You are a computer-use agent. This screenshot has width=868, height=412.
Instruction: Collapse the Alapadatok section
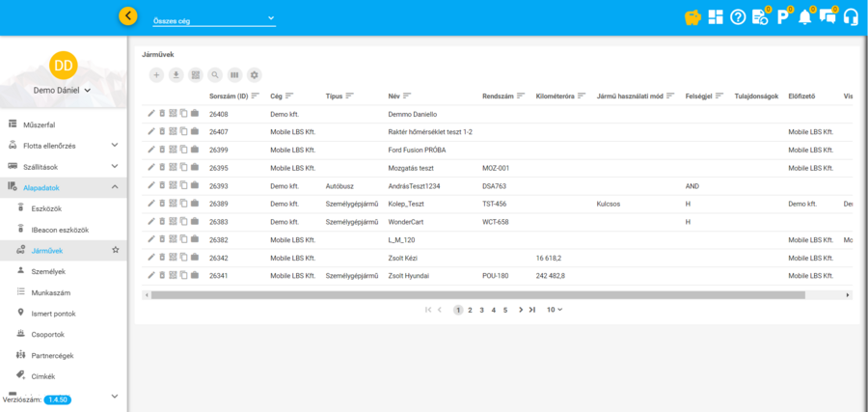point(115,187)
